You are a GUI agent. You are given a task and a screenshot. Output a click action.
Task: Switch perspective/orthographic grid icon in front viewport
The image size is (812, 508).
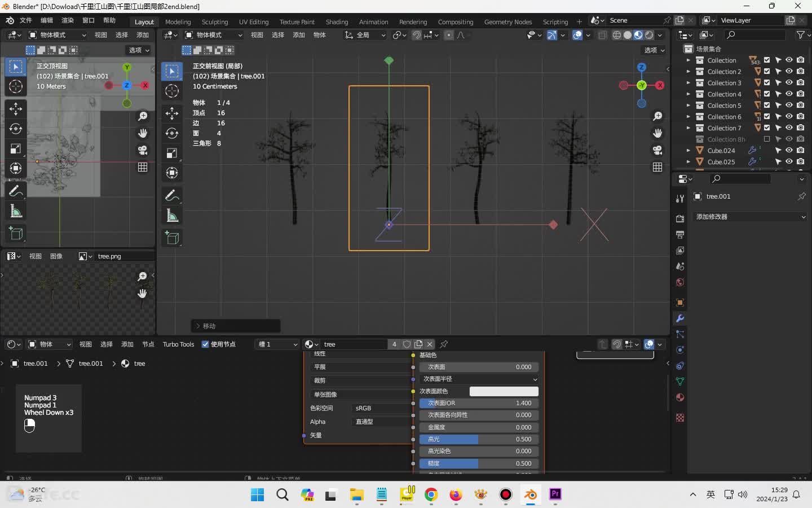(657, 167)
